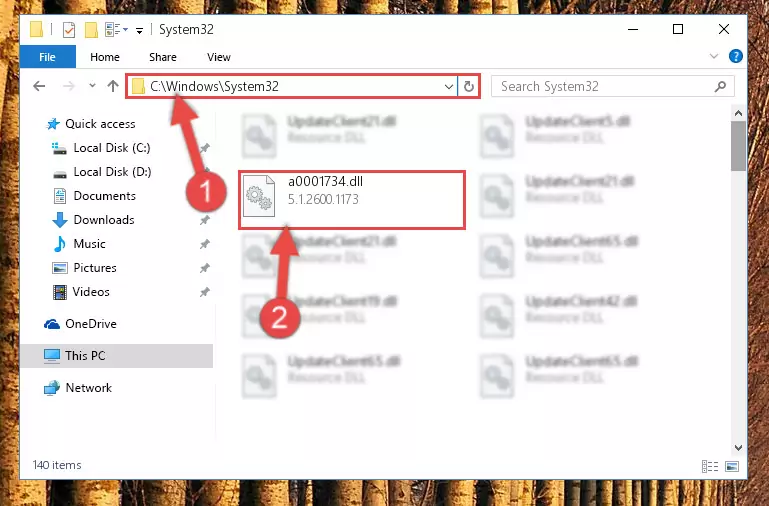Go forward using the Forward arrow
This screenshot has width=769, height=506.
pyautogui.click(x=69, y=86)
